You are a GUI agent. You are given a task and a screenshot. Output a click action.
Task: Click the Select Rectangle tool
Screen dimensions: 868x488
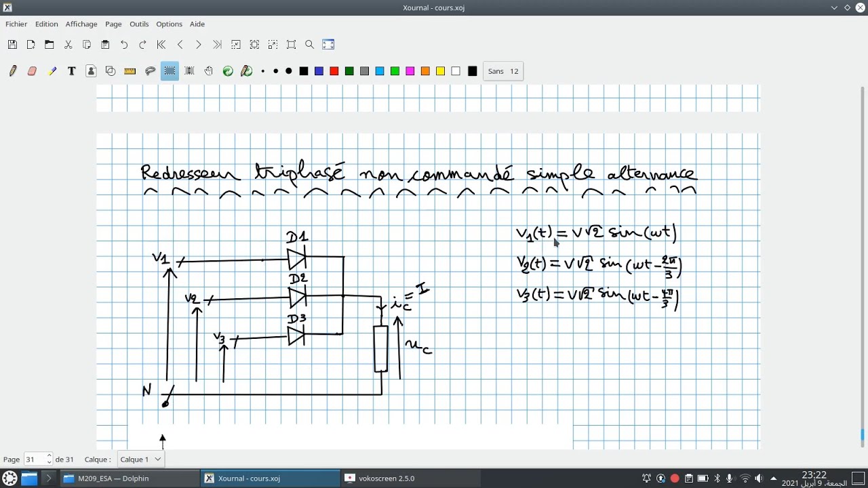pos(170,71)
